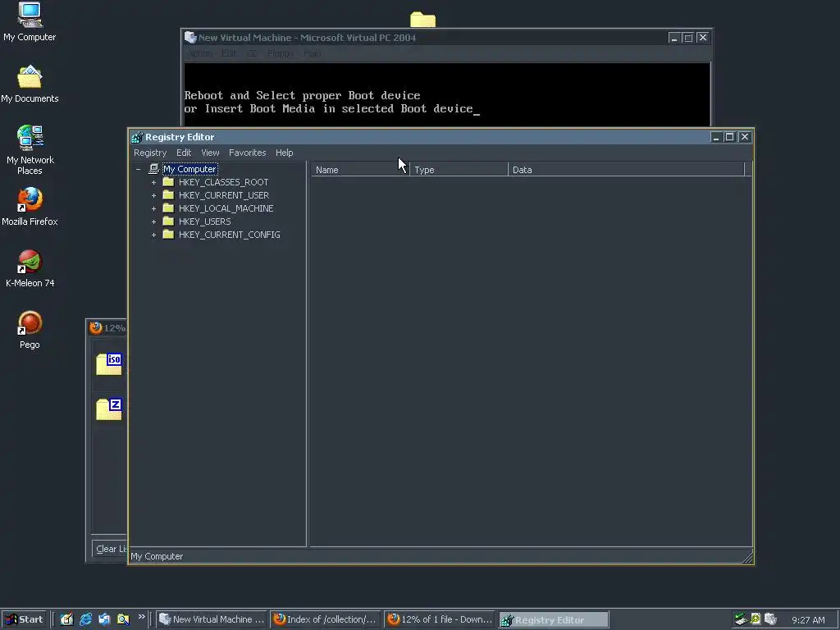Click the Firefox icon in the Downloads title bar

coord(96,328)
